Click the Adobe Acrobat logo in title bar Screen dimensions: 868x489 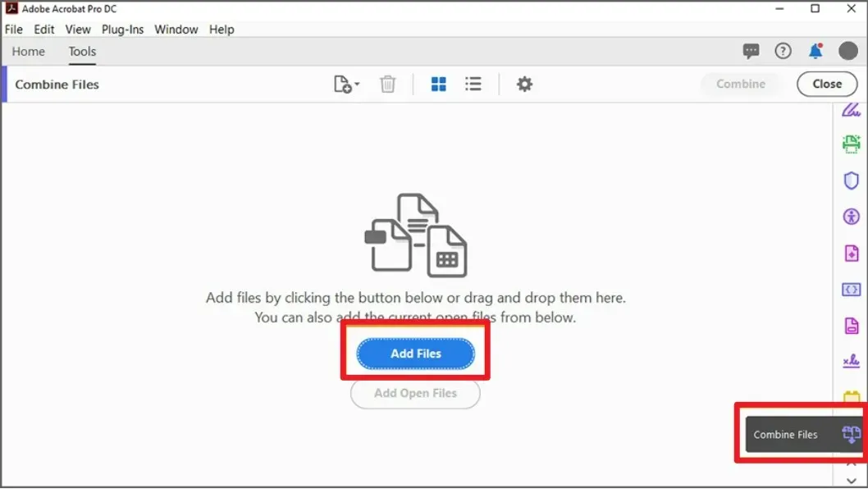10,8
